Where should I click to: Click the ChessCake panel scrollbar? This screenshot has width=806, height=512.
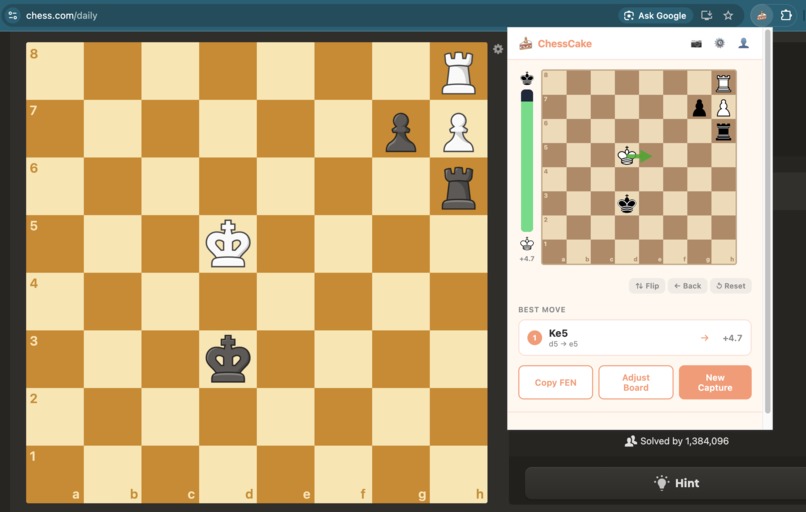(767, 221)
